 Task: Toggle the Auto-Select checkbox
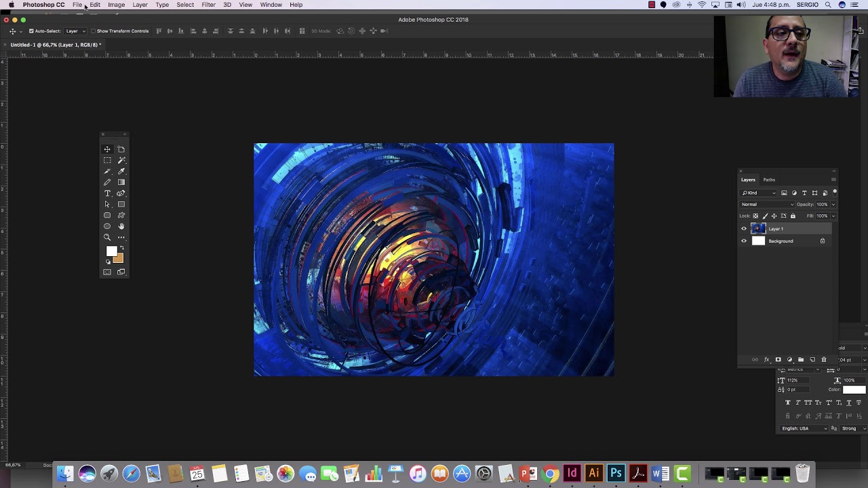coord(31,31)
